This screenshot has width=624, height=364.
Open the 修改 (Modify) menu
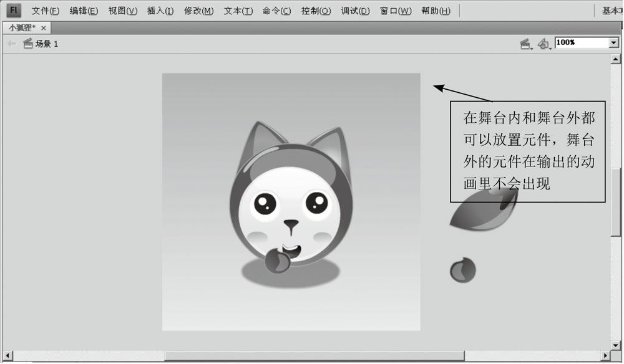tap(198, 10)
